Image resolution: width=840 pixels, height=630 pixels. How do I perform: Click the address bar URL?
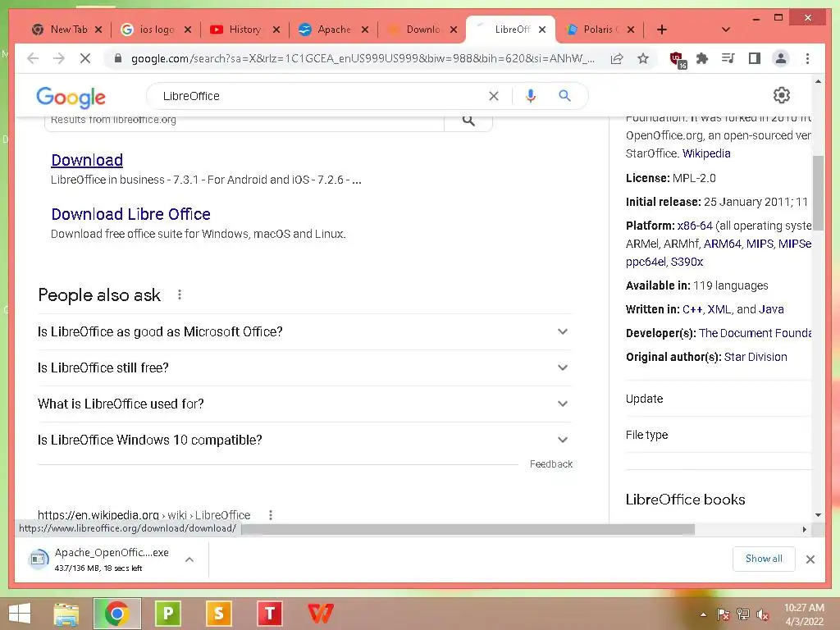362,58
